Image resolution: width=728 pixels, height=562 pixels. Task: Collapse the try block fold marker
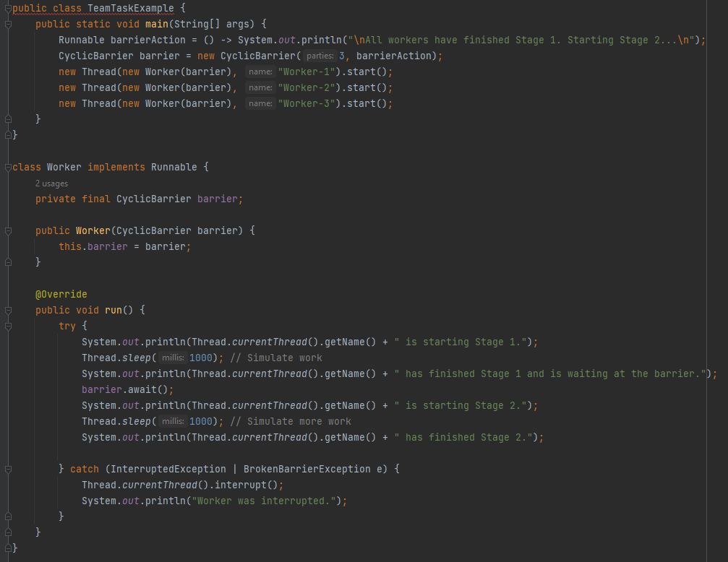coord(8,327)
